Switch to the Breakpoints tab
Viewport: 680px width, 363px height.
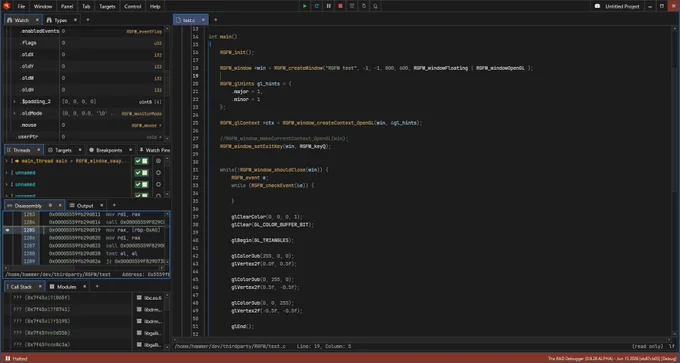[109, 150]
